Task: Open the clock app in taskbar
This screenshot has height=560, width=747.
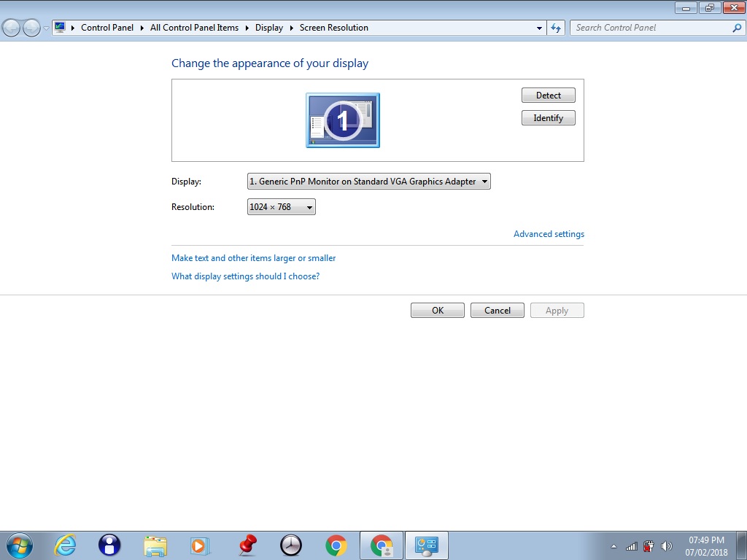Action: (290, 545)
